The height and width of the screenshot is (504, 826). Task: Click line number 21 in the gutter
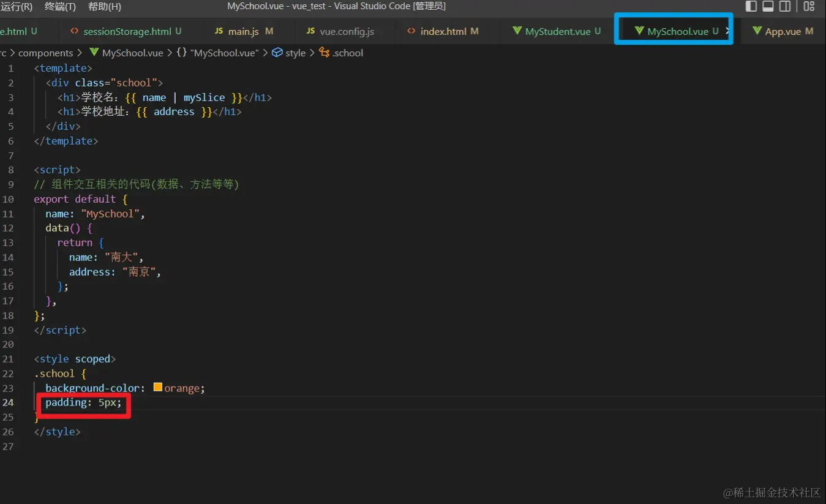[8, 359]
